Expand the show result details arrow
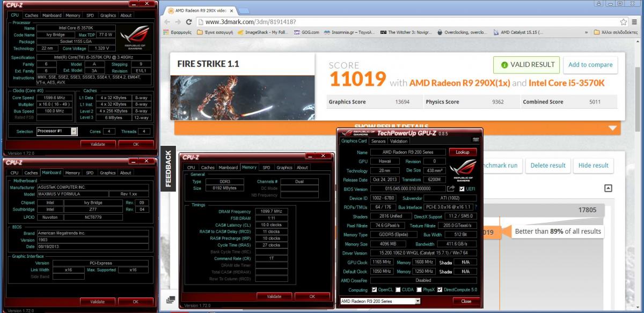 (x=612, y=128)
